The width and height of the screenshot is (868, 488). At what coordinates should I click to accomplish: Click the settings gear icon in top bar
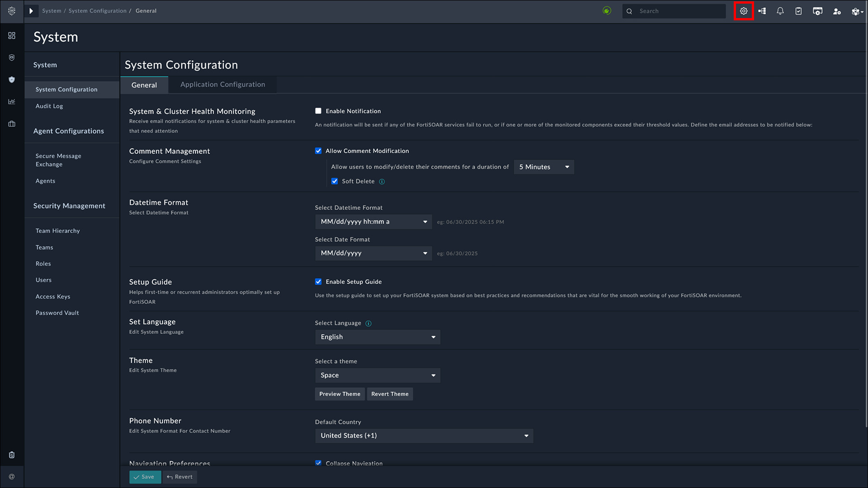click(744, 11)
